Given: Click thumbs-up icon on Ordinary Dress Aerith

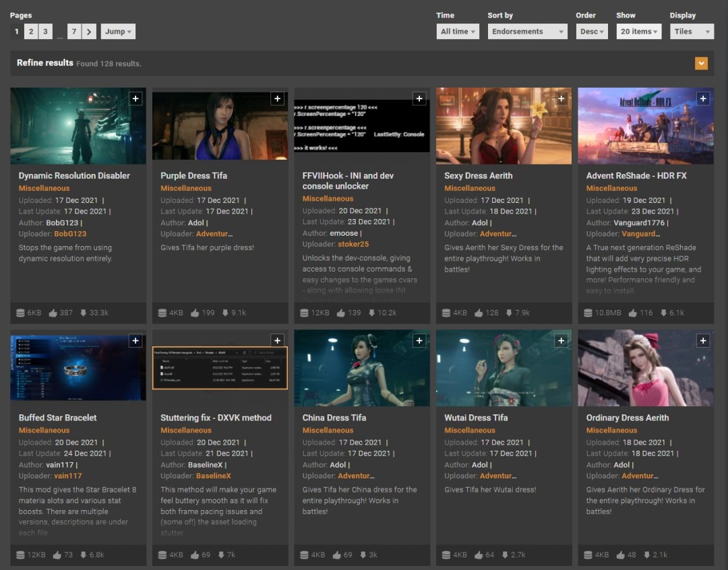Looking at the screenshot, I should [621, 555].
